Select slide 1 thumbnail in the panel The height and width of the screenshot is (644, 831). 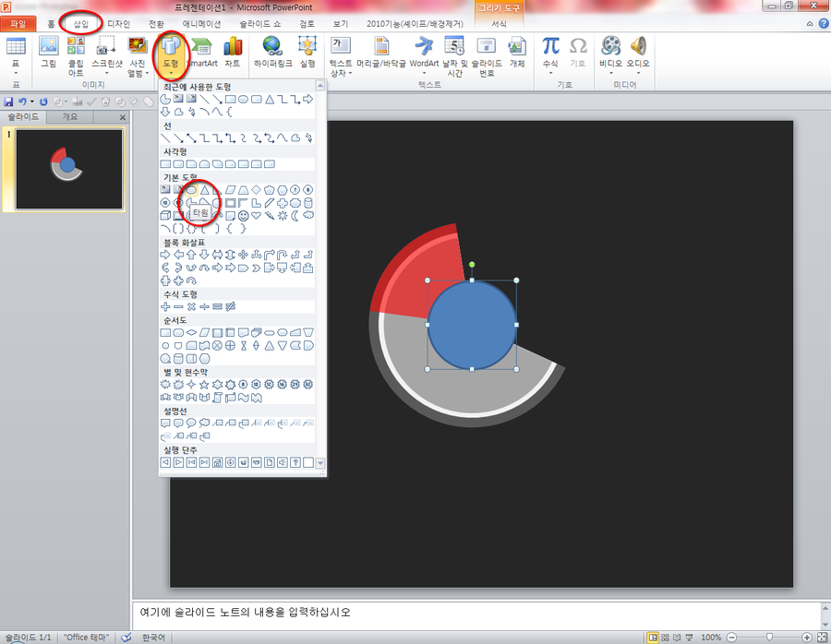click(70, 169)
